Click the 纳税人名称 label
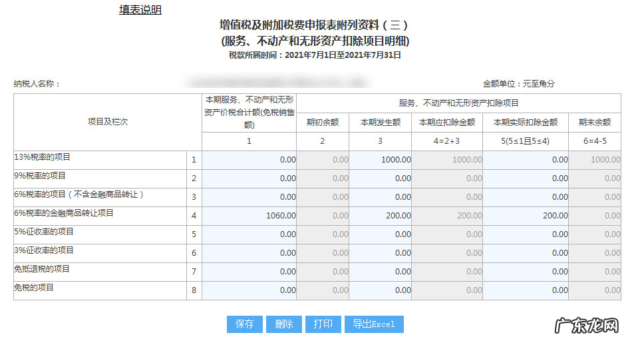The image size is (644, 345). 37,84
